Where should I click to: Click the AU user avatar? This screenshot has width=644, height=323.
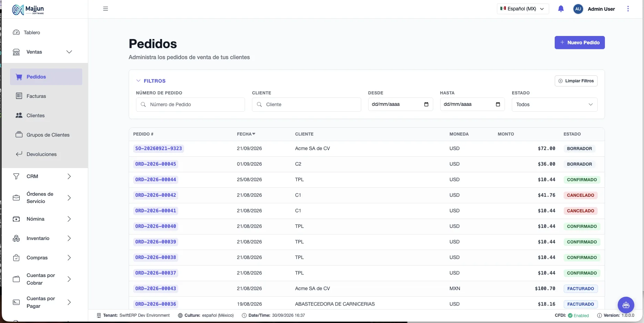578,9
